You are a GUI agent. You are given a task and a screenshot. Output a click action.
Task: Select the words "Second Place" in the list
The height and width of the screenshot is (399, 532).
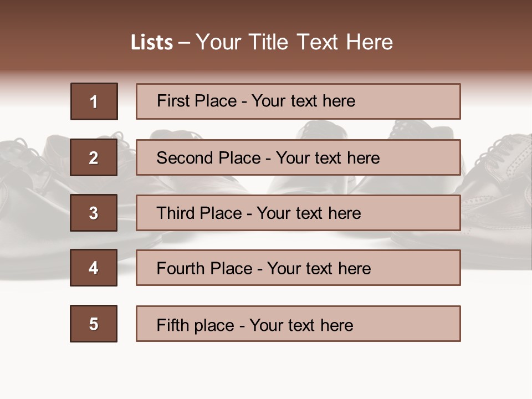coord(208,158)
